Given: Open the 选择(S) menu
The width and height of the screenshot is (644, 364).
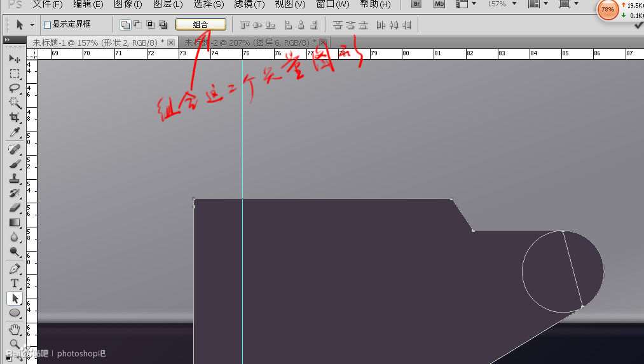Looking at the screenshot, I should [x=209, y=4].
